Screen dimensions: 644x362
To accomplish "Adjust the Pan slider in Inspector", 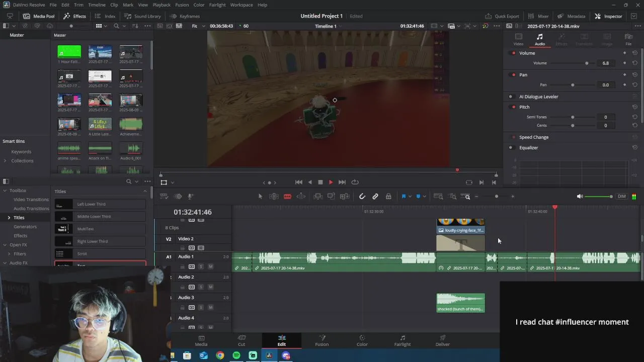I will tap(573, 85).
